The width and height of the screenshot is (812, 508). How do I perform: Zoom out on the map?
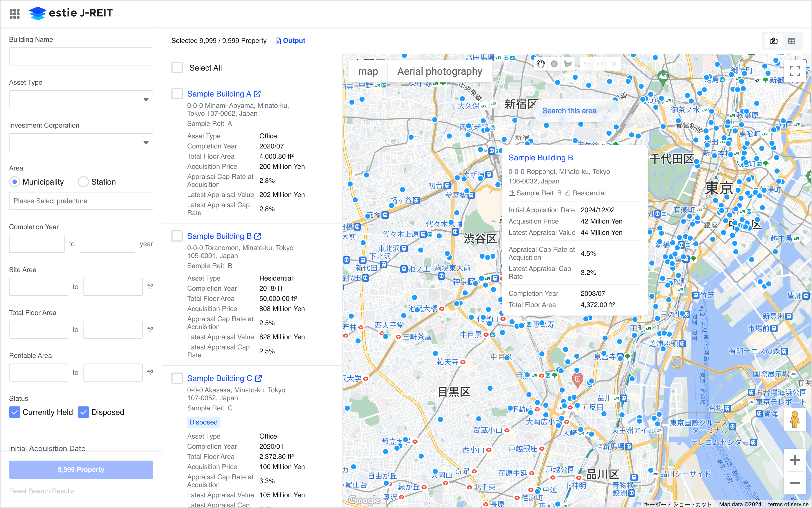click(795, 483)
